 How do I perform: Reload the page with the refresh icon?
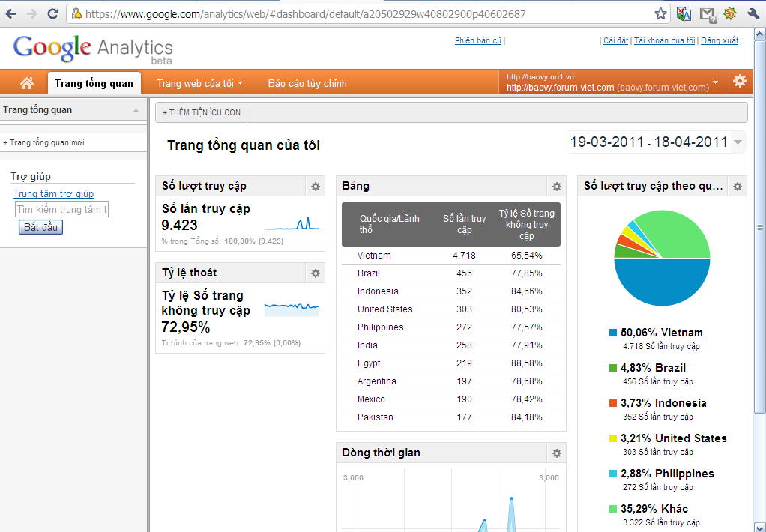click(52, 14)
